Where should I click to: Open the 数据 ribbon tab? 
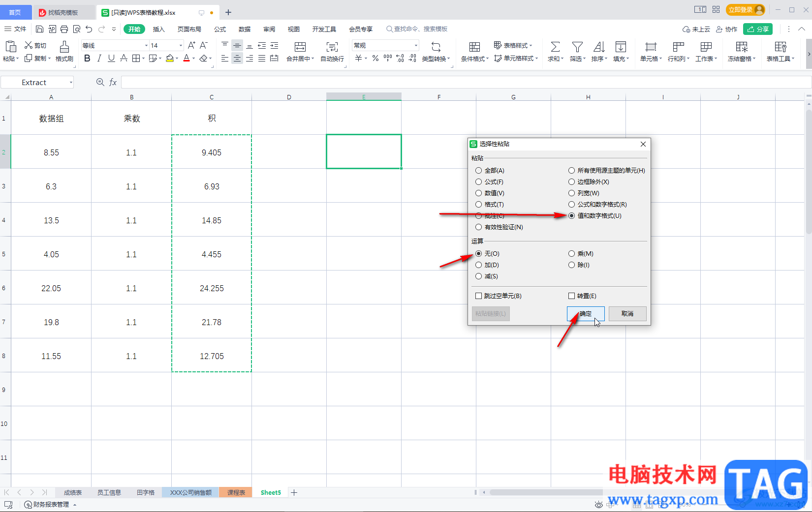click(245, 29)
